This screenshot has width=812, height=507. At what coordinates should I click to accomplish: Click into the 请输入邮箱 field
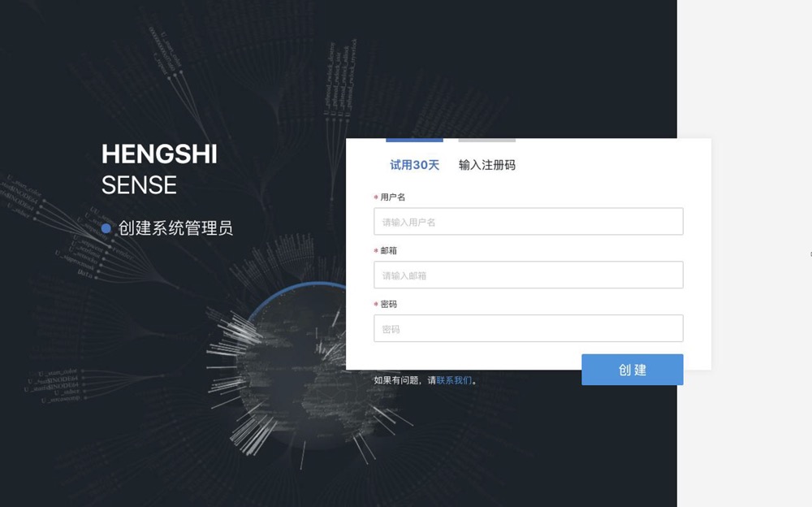pos(529,275)
